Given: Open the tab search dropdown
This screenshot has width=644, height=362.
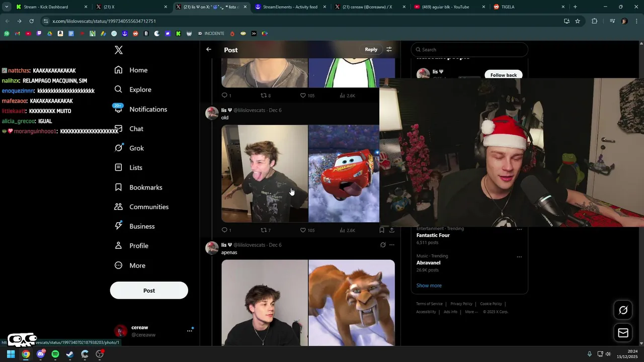Looking at the screenshot, I should point(7,7).
